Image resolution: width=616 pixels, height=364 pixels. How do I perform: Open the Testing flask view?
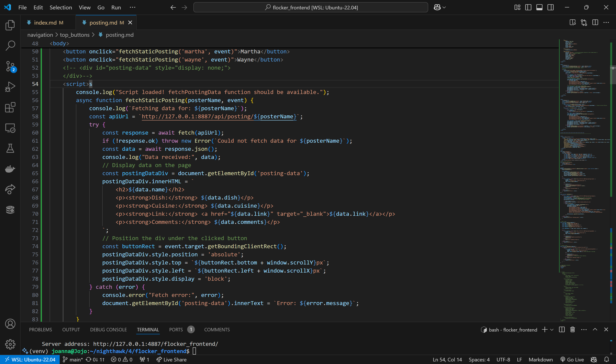click(10, 148)
